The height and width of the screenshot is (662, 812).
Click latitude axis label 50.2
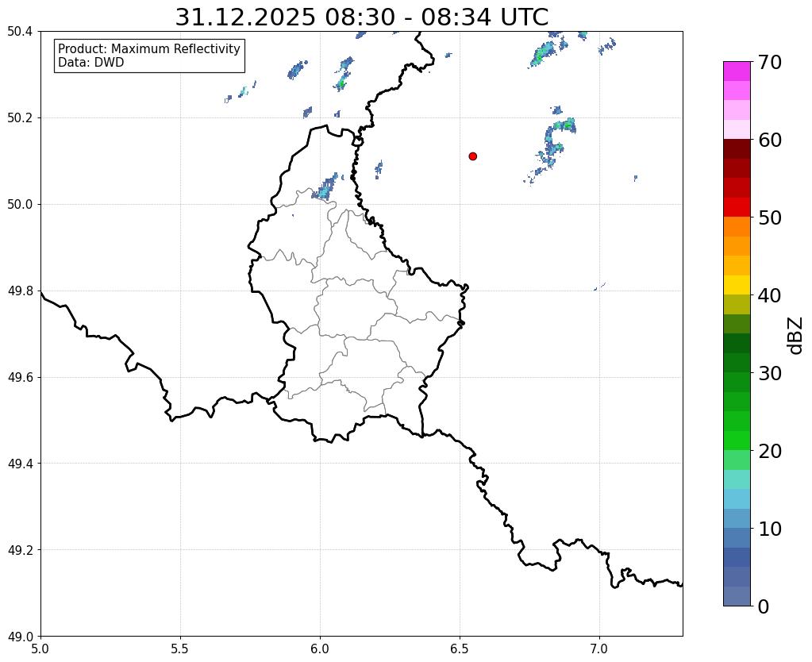(x=20, y=118)
